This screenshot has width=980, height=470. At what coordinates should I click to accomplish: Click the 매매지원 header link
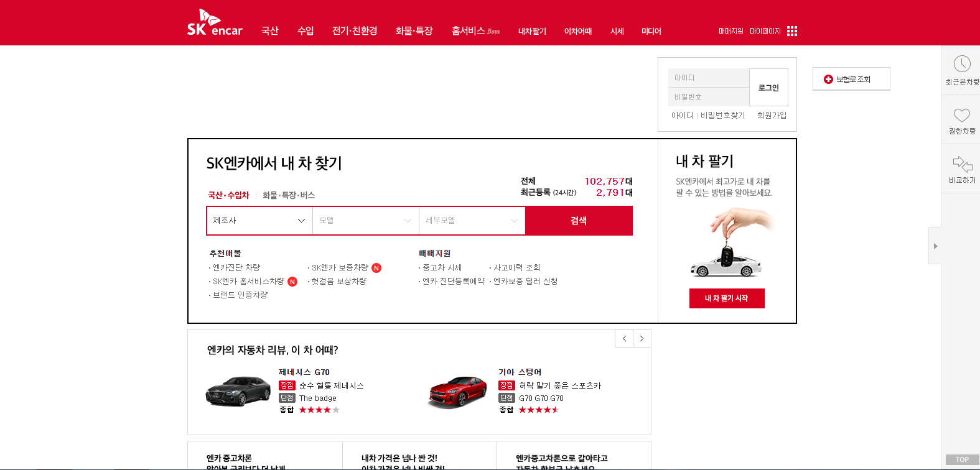731,31
